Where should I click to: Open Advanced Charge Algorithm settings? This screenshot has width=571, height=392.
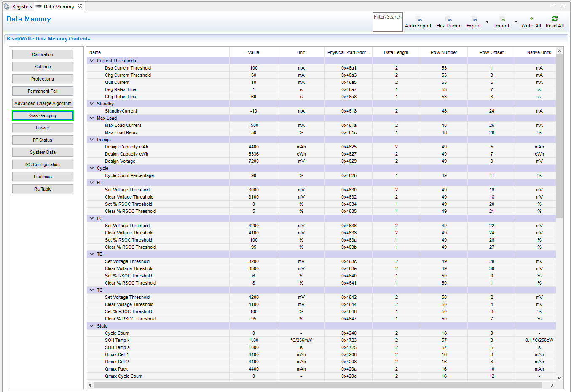tap(43, 103)
